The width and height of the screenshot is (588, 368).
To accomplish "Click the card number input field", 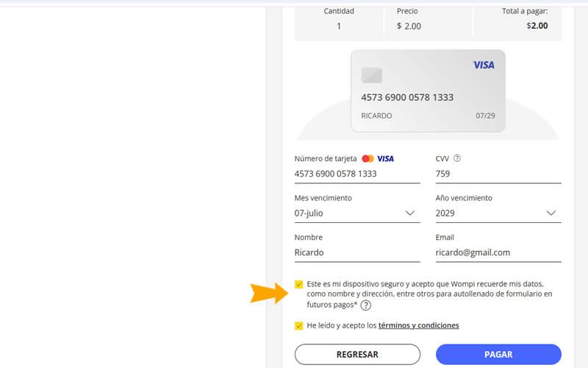I will pyautogui.click(x=356, y=174).
